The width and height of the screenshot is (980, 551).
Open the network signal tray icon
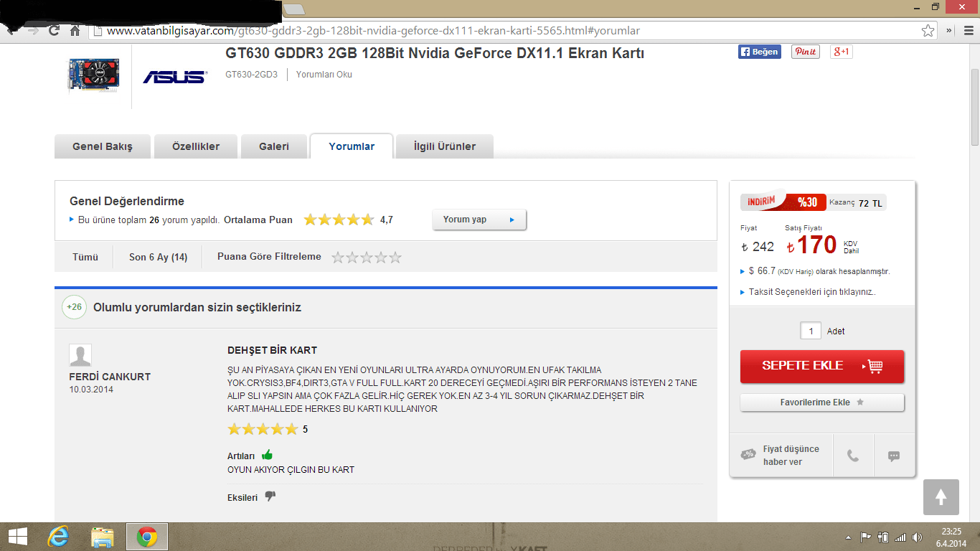pos(900,537)
